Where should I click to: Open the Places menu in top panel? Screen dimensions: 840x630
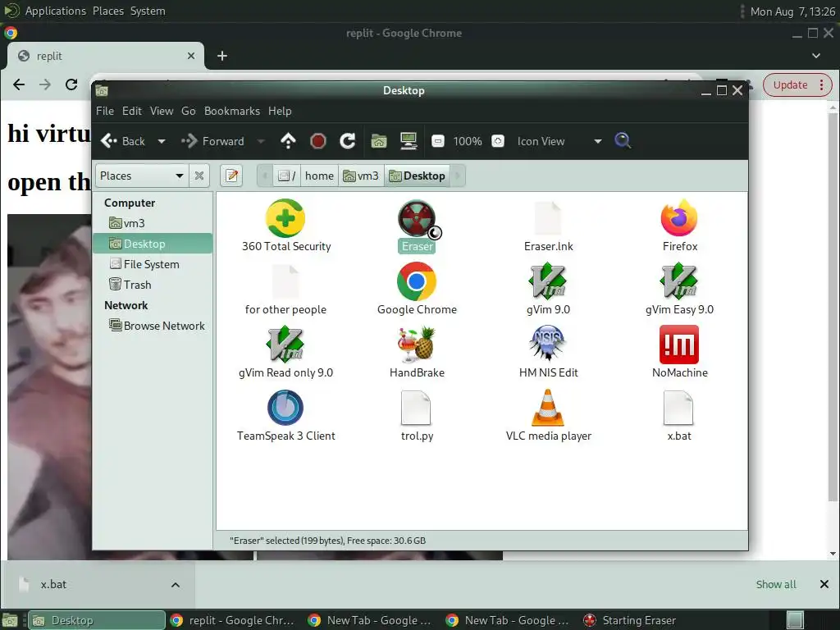107,11
